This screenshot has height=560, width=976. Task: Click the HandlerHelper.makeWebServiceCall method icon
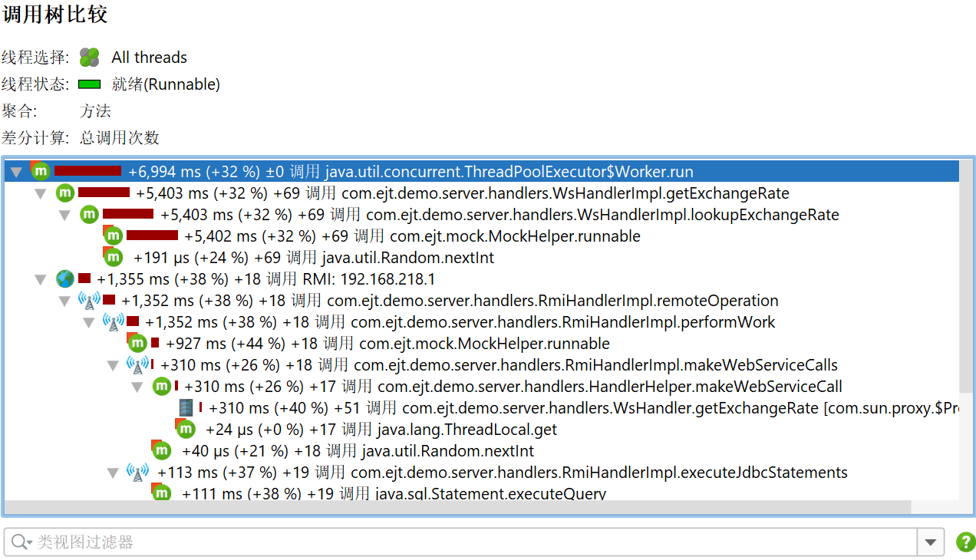[x=161, y=386]
